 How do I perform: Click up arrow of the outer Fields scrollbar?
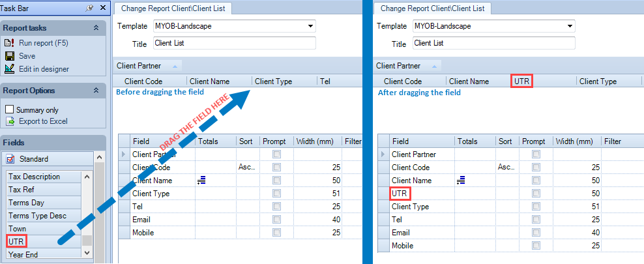pos(99,157)
